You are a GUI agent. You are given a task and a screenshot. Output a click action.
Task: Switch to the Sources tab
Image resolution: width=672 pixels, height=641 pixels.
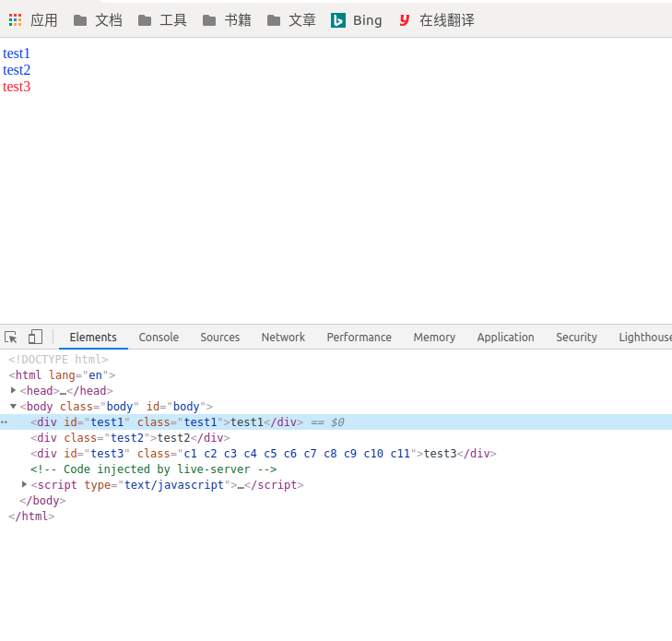point(220,337)
